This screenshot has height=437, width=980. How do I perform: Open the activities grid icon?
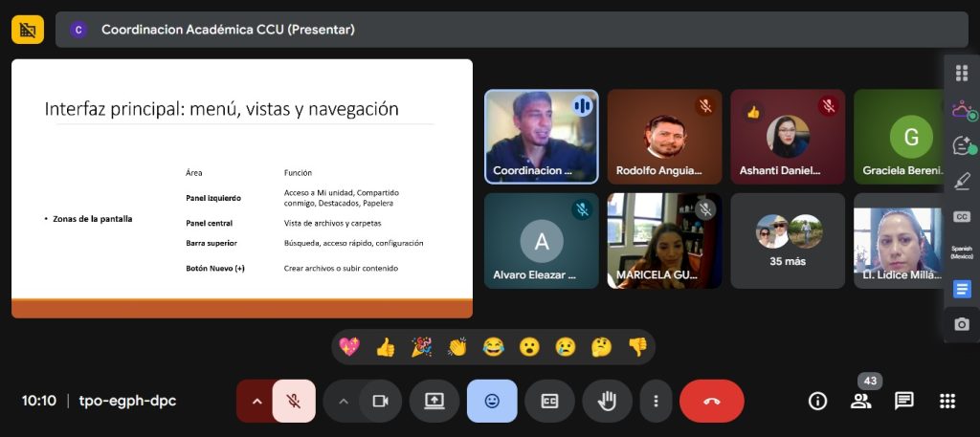pyautogui.click(x=947, y=401)
